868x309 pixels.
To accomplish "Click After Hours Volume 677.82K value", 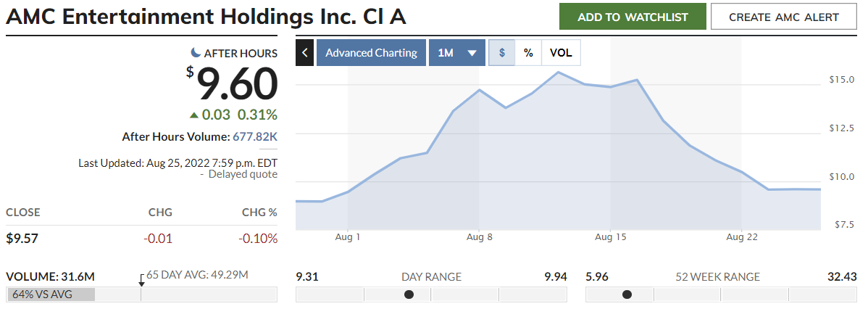I will click(254, 136).
